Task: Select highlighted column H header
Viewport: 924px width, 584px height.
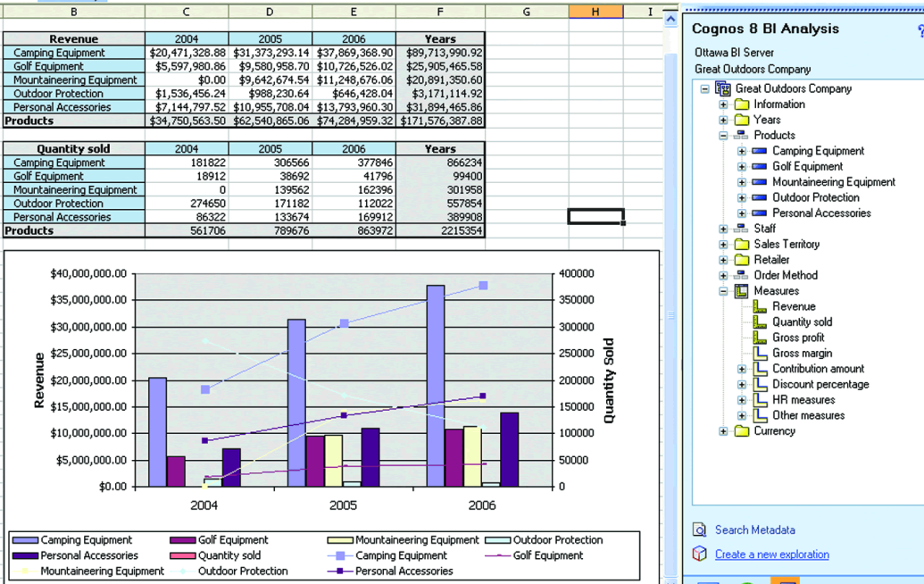Action: coord(595,12)
